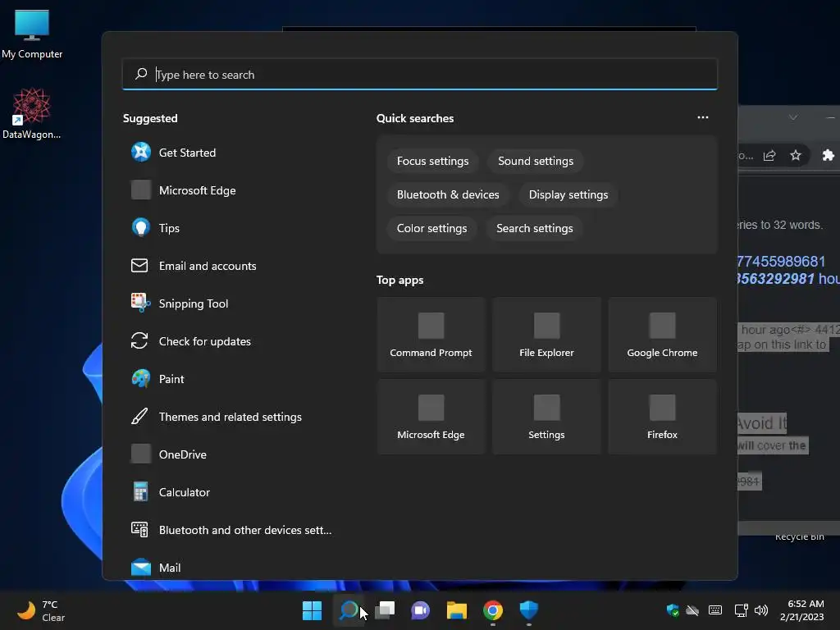The image size is (840, 630).
Task: Open the Chat icon on the taskbar
Action: (421, 610)
